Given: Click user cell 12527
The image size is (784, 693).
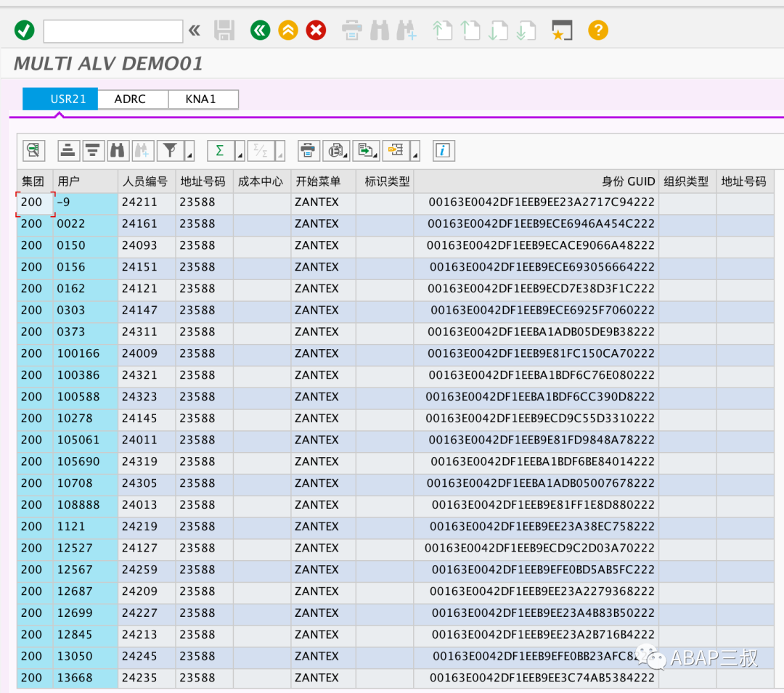Looking at the screenshot, I should pyautogui.click(x=86, y=548).
